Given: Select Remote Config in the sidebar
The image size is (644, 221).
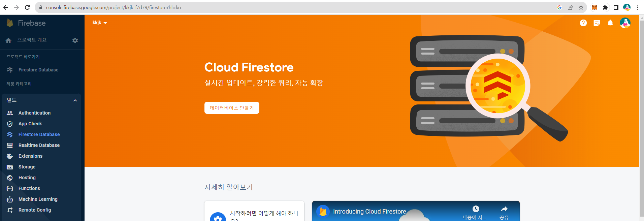Looking at the screenshot, I should pyautogui.click(x=35, y=210).
